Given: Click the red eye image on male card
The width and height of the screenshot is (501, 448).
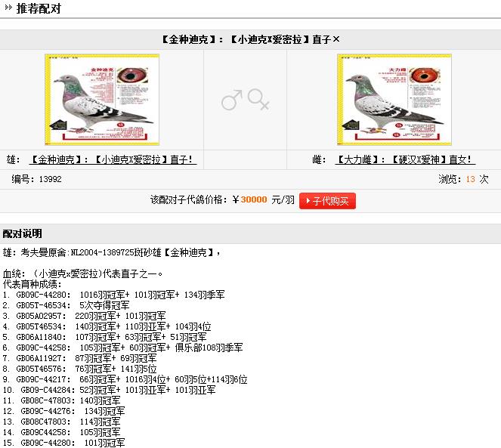Looking at the screenshot, I should coord(132,76).
